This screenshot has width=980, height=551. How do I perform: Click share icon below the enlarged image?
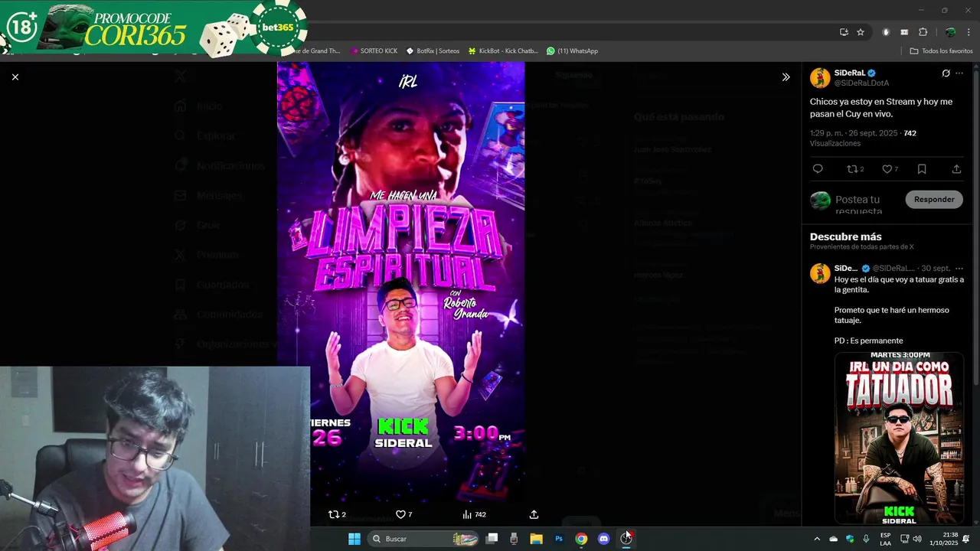pos(534,515)
